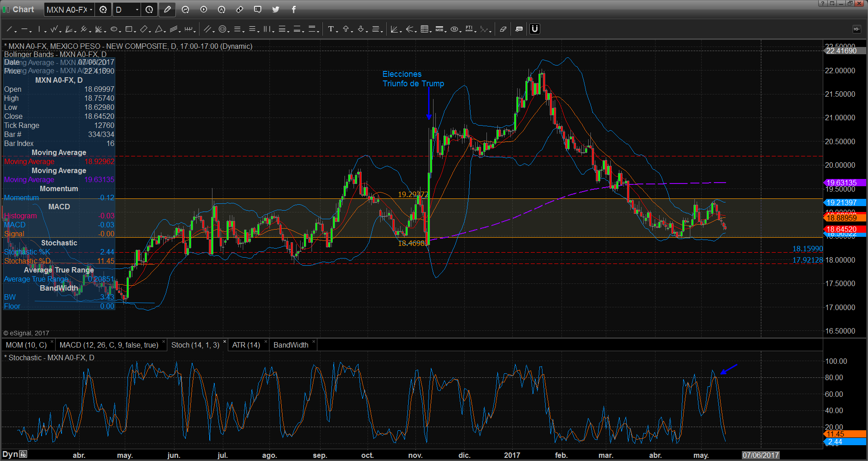This screenshot has width=868, height=461.
Task: Click the purple 19.63135 price label
Action: point(844,183)
